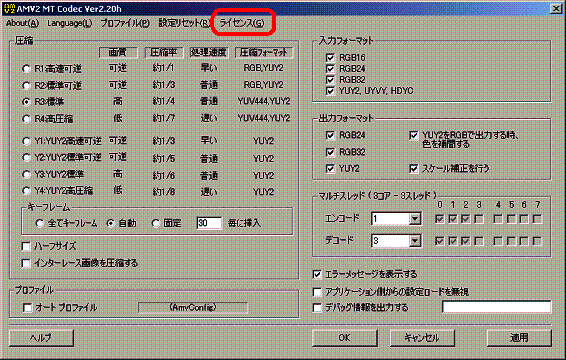This screenshot has height=360, width=566.
Task: Open the ライセンス(G) menu
Action: tap(242, 23)
